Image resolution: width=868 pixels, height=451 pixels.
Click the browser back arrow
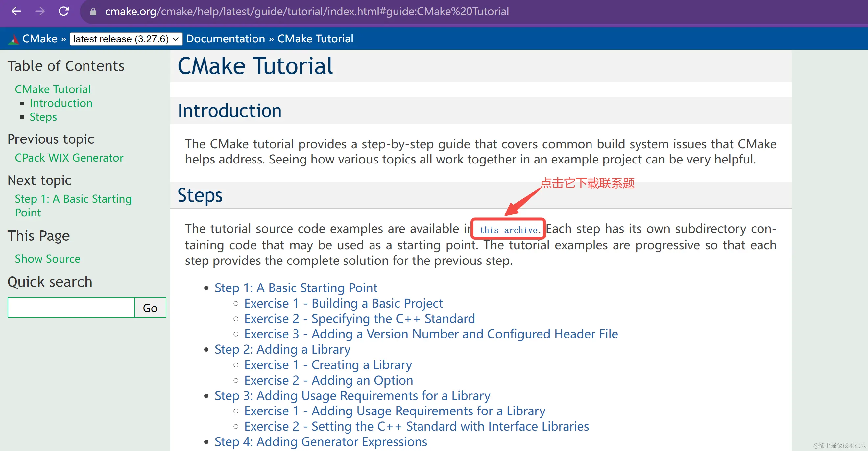16,12
